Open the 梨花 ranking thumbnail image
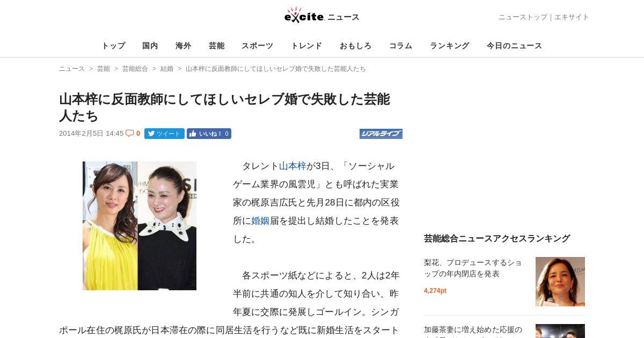644x338 pixels. [x=560, y=282]
